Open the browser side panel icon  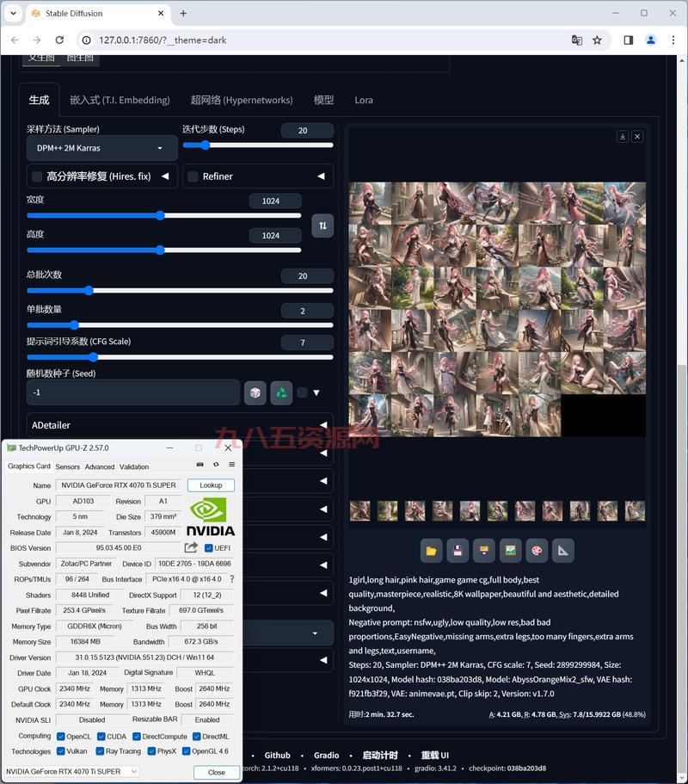pyautogui.click(x=629, y=40)
